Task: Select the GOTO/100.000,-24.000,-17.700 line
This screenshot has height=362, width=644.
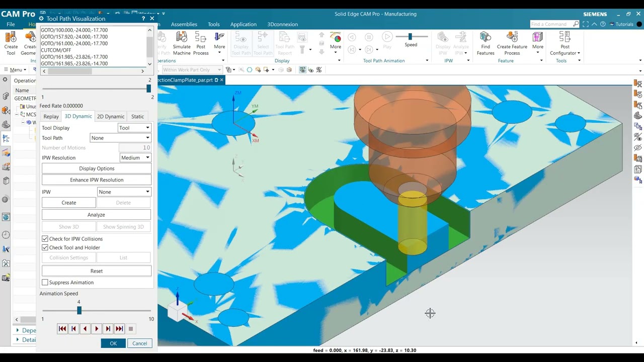Action: [x=74, y=30]
